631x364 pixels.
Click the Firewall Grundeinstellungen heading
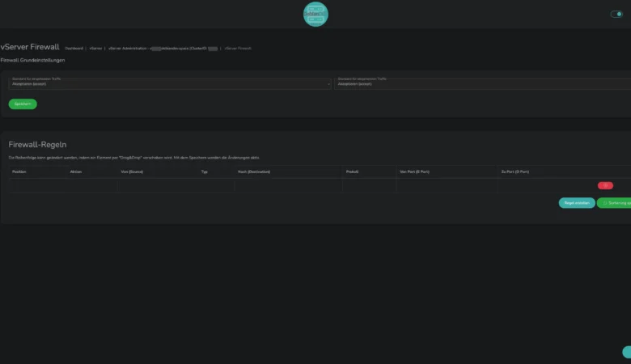tap(32, 61)
